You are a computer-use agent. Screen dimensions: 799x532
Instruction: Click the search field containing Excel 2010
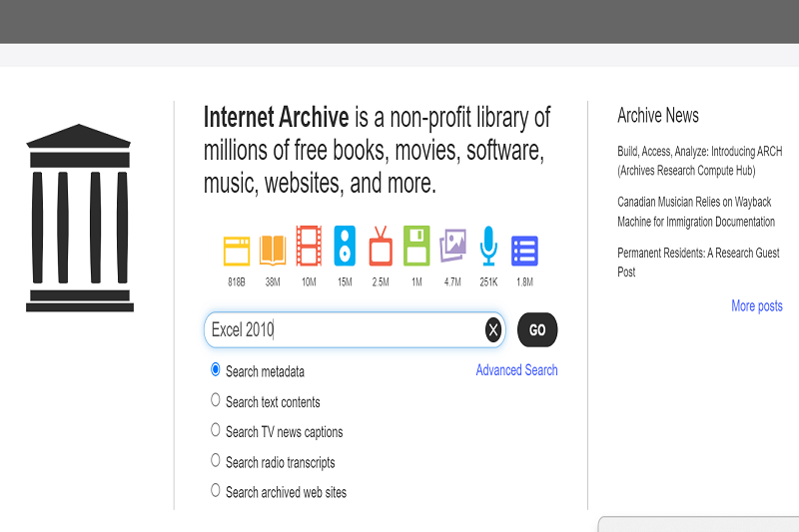pos(355,330)
